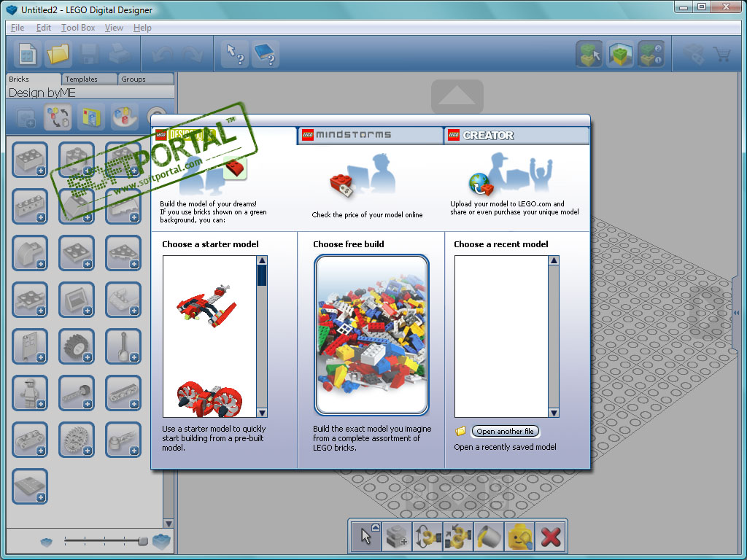Switch to Build mode in top toolbar
Image resolution: width=747 pixels, height=560 pixels.
[589, 53]
